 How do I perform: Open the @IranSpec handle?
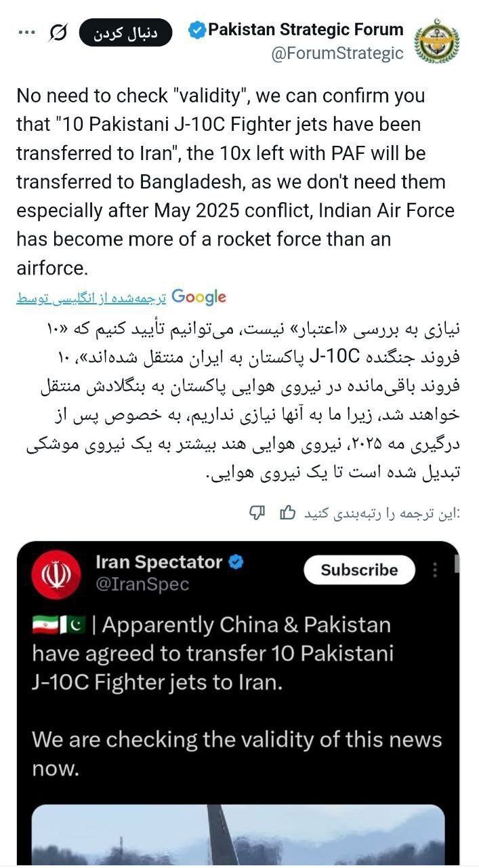tap(142, 584)
